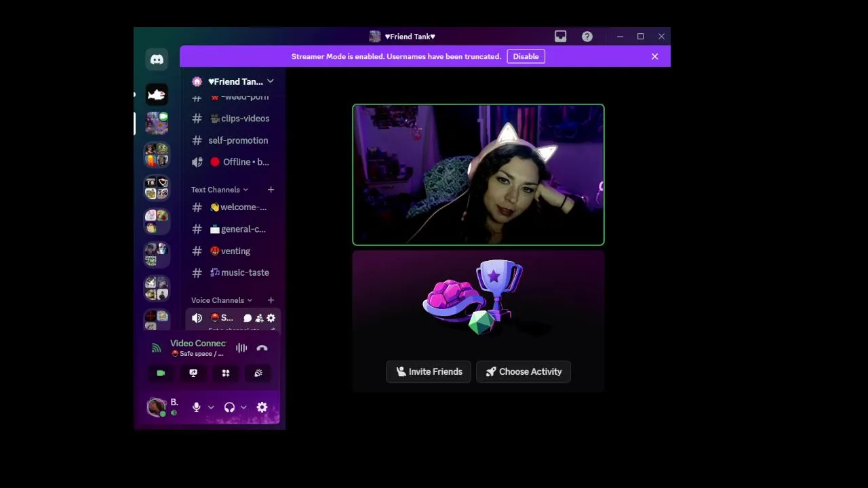View connection signal strength icon
The image size is (868, 488).
(x=157, y=348)
